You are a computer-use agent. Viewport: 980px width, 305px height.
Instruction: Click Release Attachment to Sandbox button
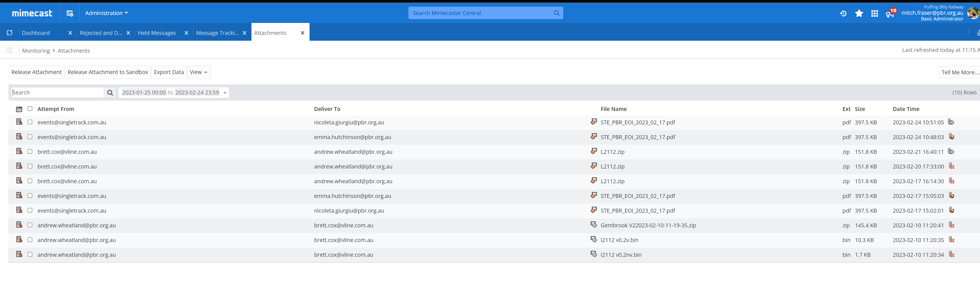(x=108, y=72)
